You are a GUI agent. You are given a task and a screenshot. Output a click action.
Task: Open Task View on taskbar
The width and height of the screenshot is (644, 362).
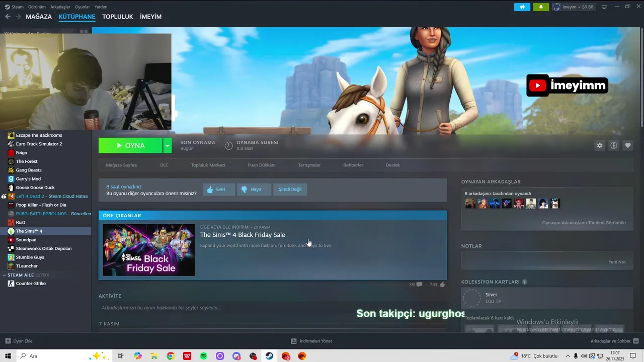[121, 356]
